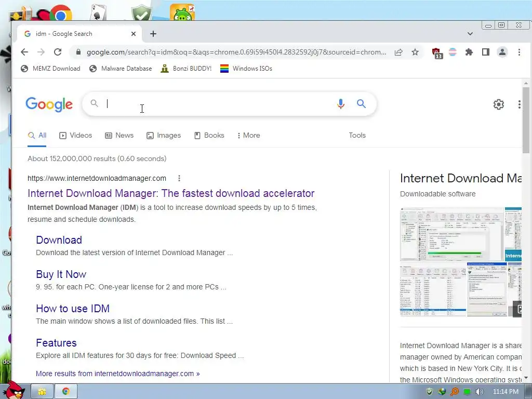The width and height of the screenshot is (532, 399).
Task: Open the file explorer taskbar button
Action: click(42, 392)
